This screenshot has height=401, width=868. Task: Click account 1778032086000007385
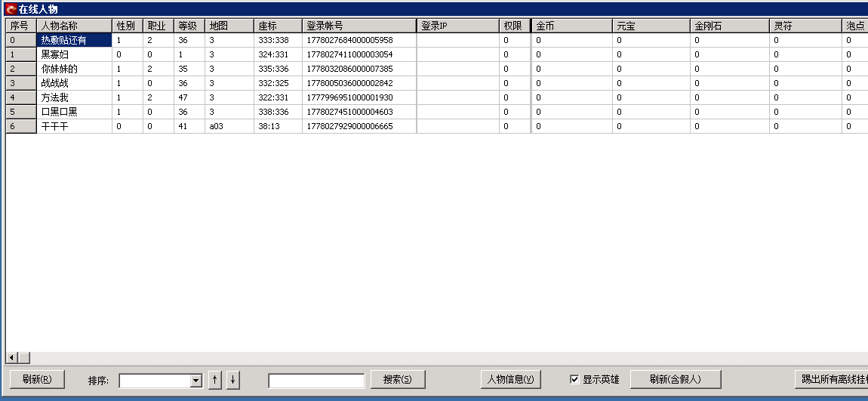pyautogui.click(x=359, y=69)
